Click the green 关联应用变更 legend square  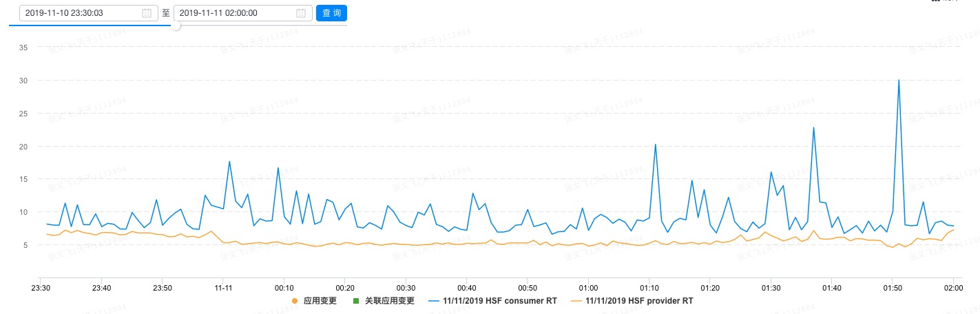pyautogui.click(x=356, y=301)
